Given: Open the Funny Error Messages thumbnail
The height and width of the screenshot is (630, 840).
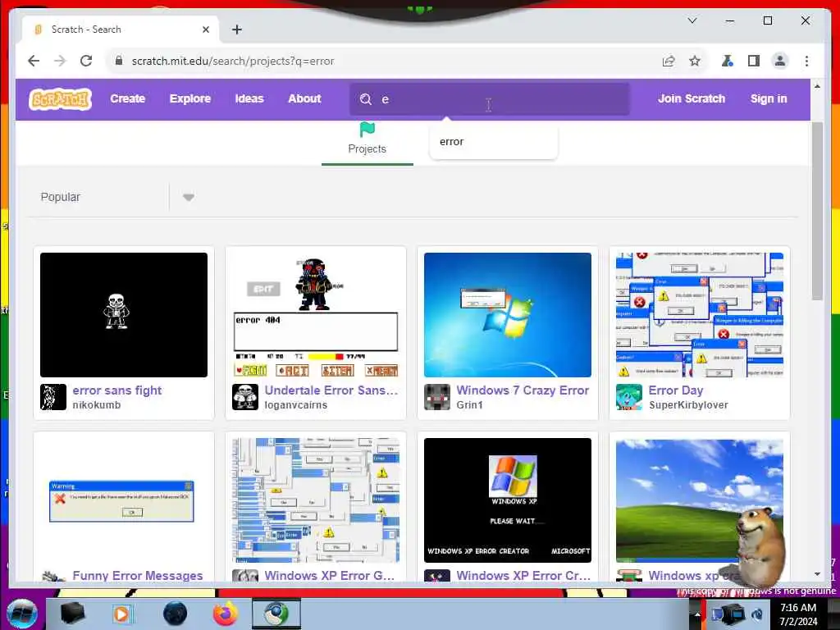Looking at the screenshot, I should [x=124, y=500].
